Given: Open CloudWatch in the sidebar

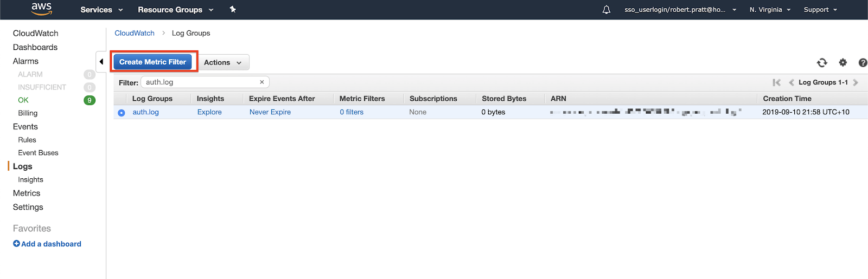Looking at the screenshot, I should point(36,33).
